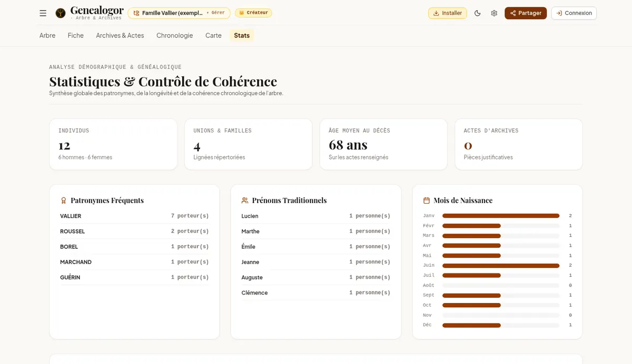Viewport: 632px width, 364px height.
Task: Click the first name Lucien
Action: click(x=250, y=216)
